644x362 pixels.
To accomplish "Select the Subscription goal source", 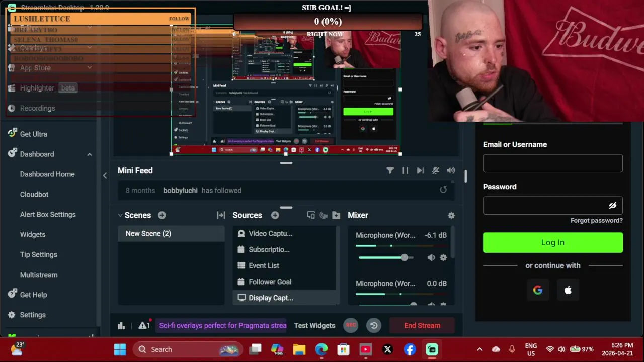I will (x=285, y=249).
